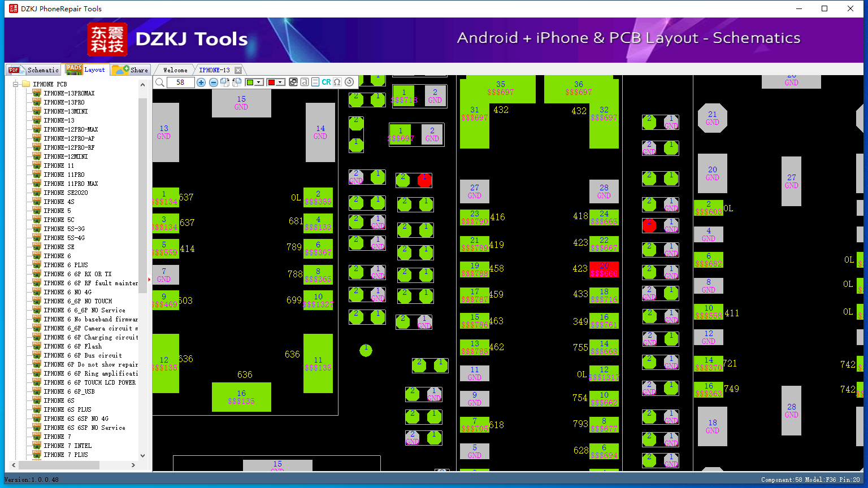
Task: Click green pad 16 labeled $$$135
Action: pos(241,397)
